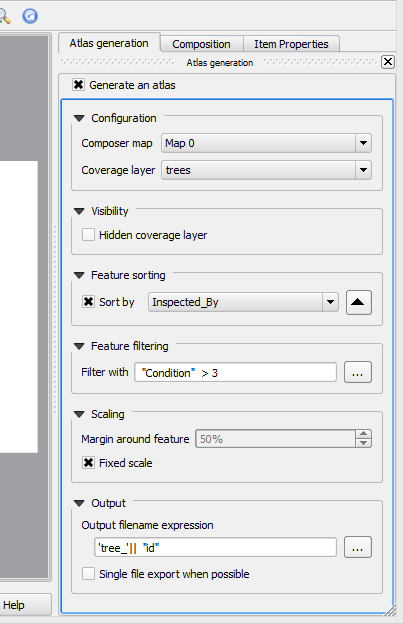Click the zoom magnifier icon in toolbar

(4, 16)
